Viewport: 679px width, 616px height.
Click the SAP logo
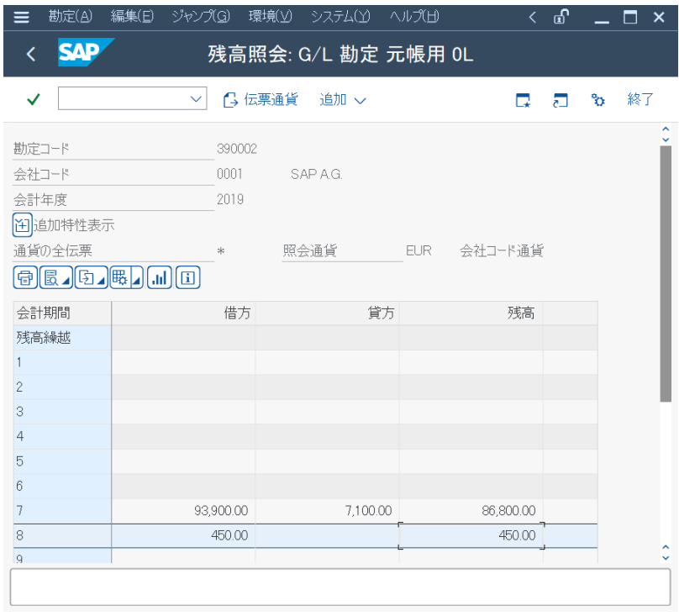(86, 52)
